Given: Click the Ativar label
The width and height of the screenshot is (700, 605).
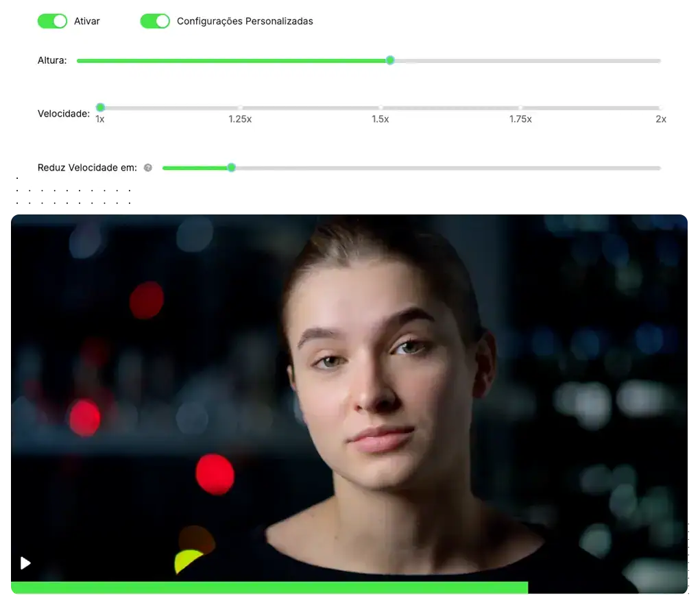Looking at the screenshot, I should pos(87,21).
